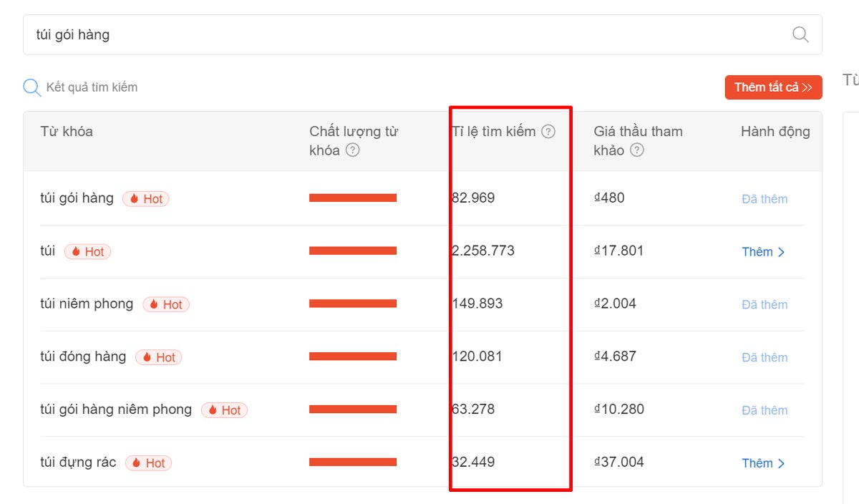
Task: Click Đã thêm for túi niêm phong
Action: tap(765, 304)
